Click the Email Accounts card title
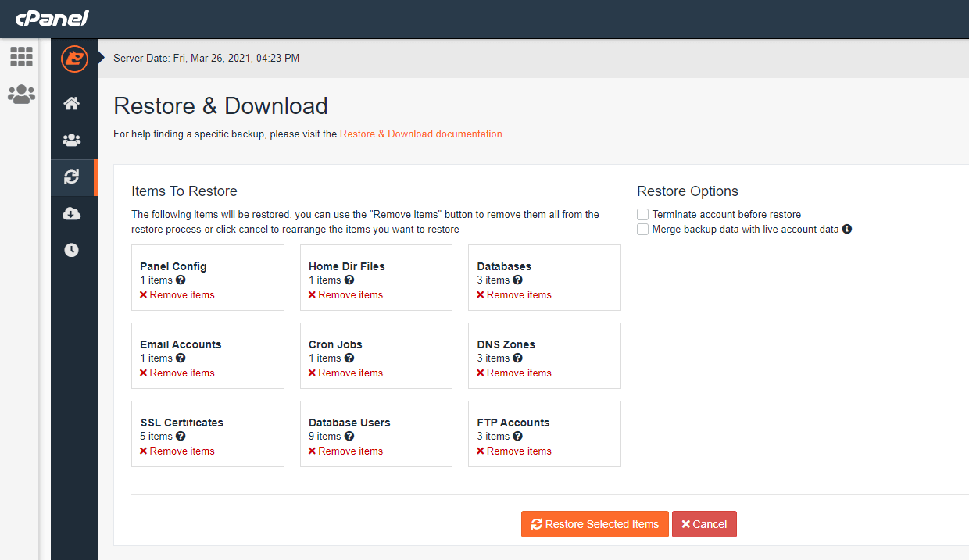Viewport: 969px width, 560px height. (x=181, y=344)
